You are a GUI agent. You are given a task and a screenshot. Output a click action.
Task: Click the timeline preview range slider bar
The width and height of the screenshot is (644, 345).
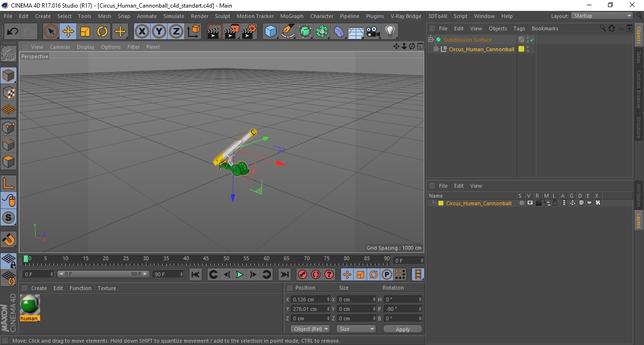coord(103,274)
